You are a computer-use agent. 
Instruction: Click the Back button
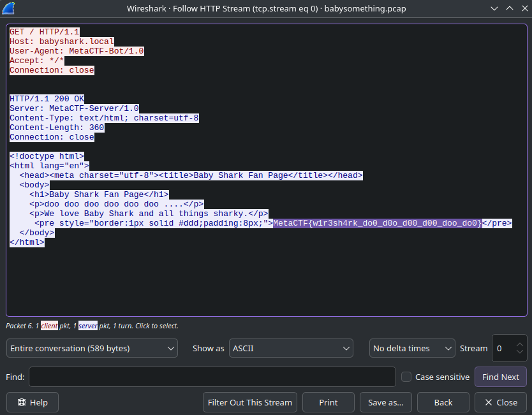(x=443, y=402)
